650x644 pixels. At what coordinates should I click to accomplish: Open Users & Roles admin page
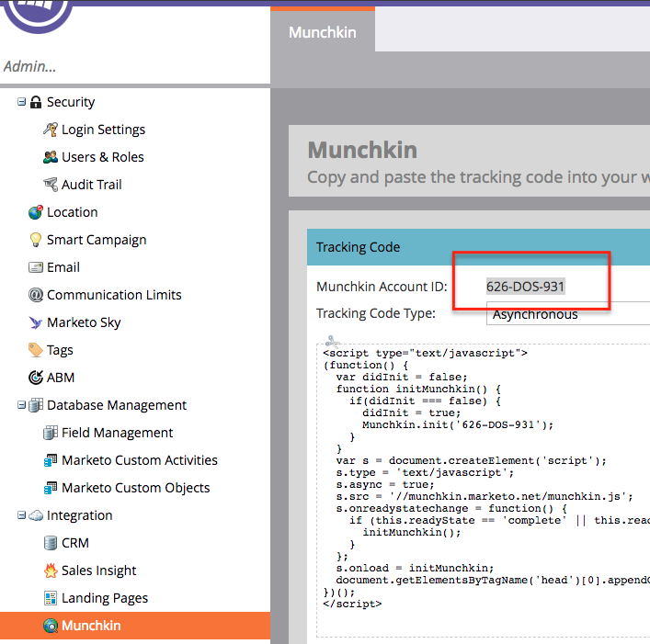click(x=103, y=157)
